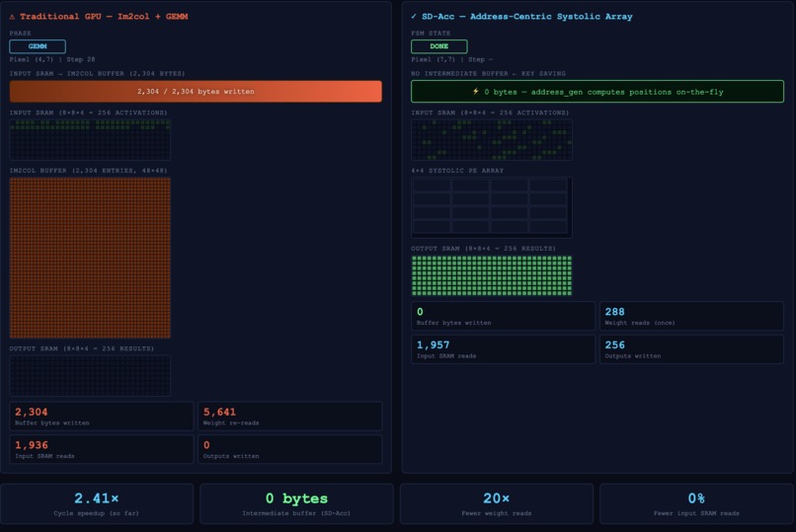
Task: Click the lightning bolt icon in banner
Action: click(x=476, y=91)
